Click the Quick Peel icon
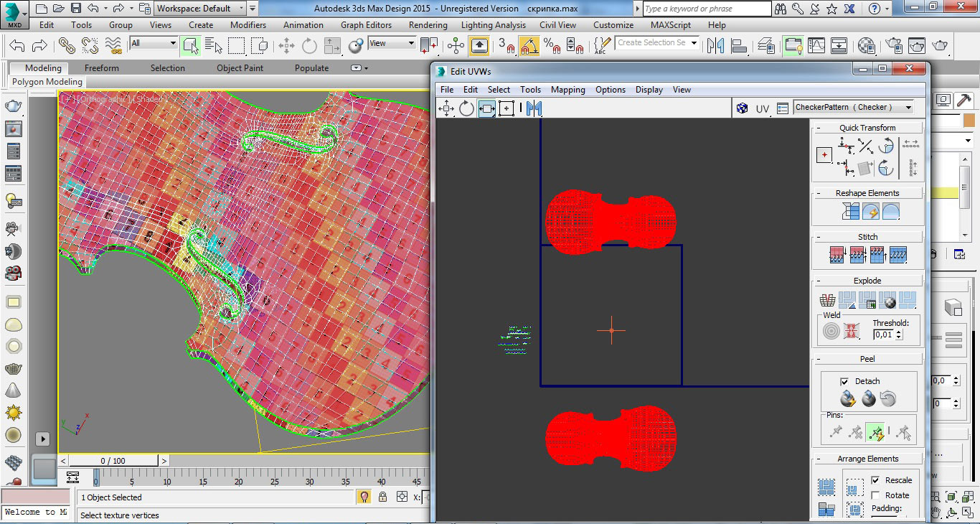Viewport: 980px width, 524px height. (x=849, y=399)
